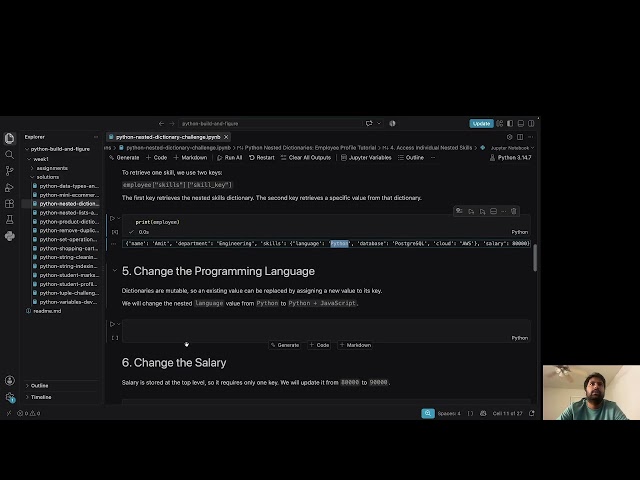Click the Update button

pos(482,124)
